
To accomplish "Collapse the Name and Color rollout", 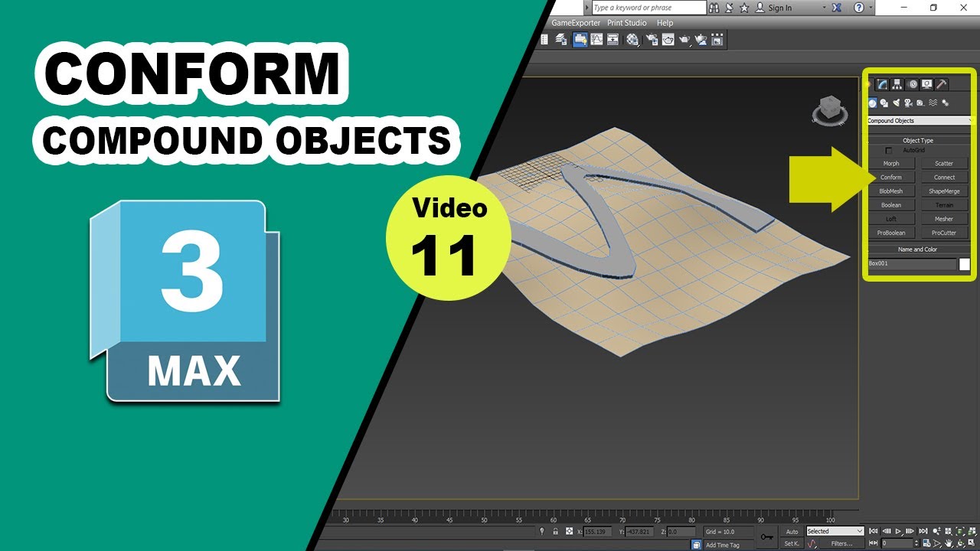I will tap(919, 249).
